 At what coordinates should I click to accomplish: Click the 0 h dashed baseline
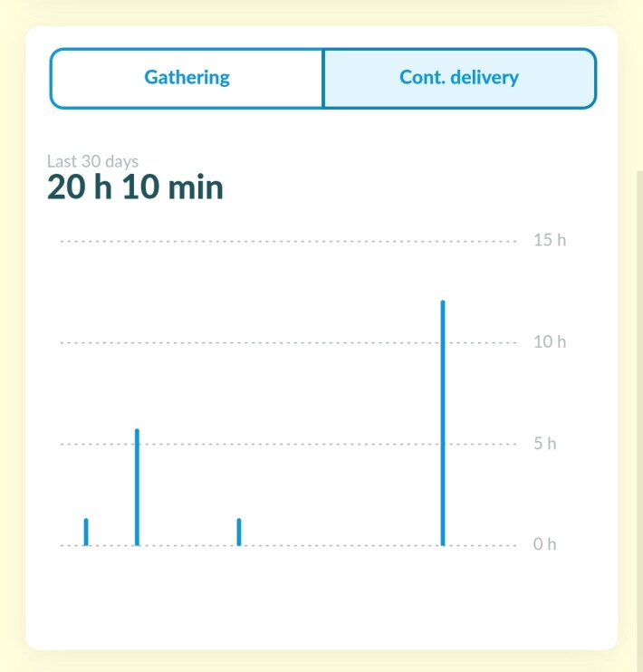coord(344,545)
